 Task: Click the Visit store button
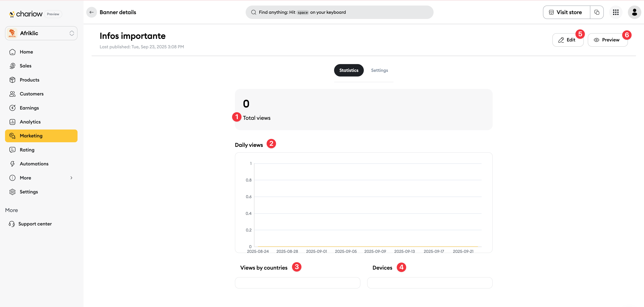[566, 12]
